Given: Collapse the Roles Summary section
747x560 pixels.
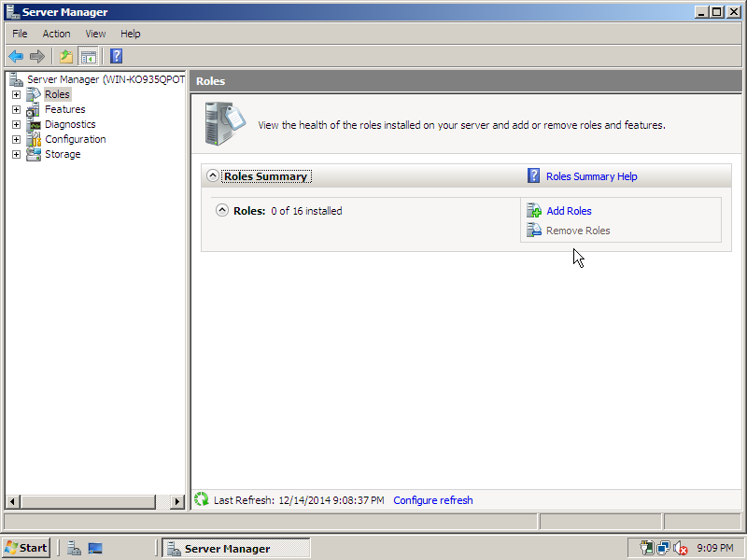Looking at the screenshot, I should [213, 175].
